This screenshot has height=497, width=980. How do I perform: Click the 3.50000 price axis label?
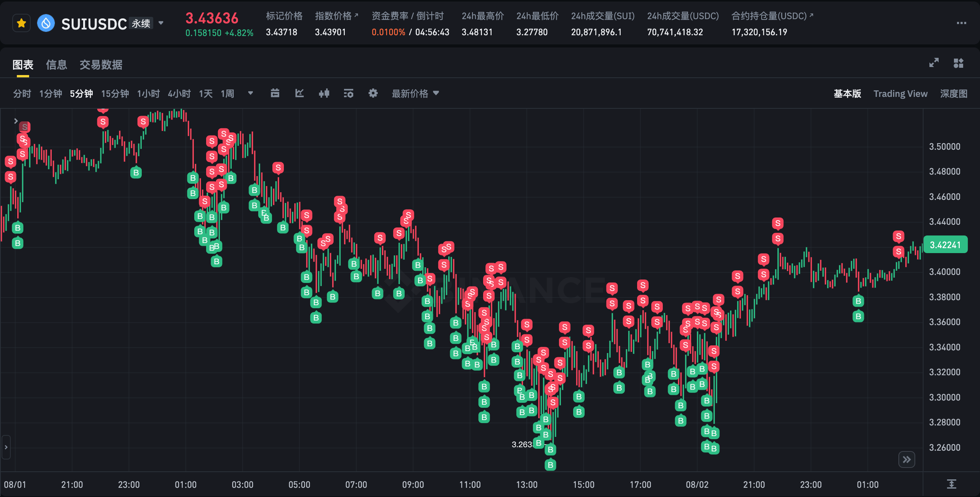(945, 146)
